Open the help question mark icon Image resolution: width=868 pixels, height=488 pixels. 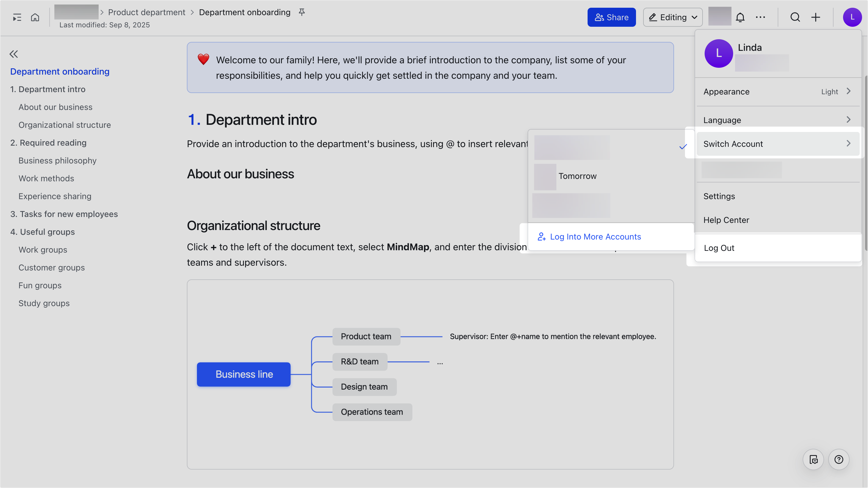[839, 460]
